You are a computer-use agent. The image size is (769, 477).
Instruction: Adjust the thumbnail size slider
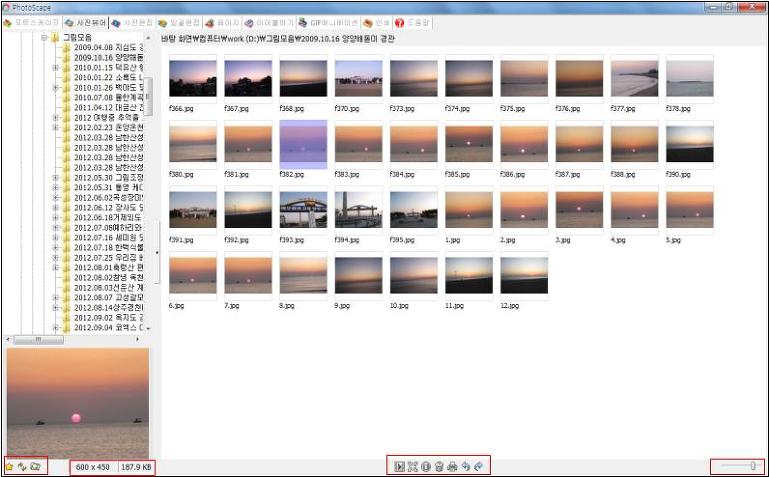click(751, 466)
